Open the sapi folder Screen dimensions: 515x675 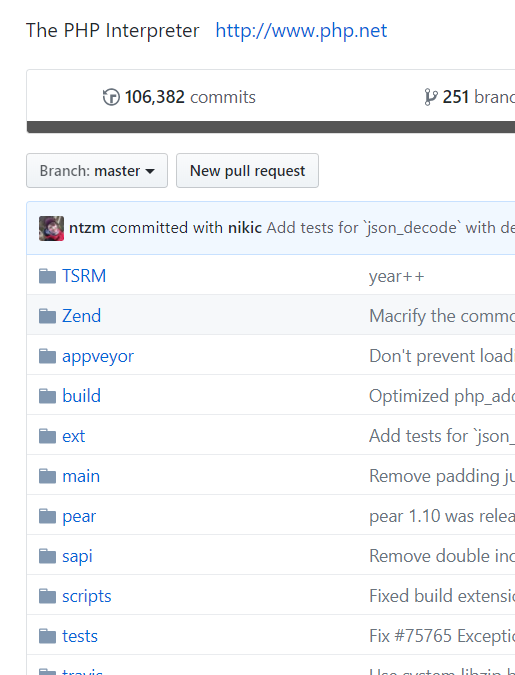tap(77, 557)
